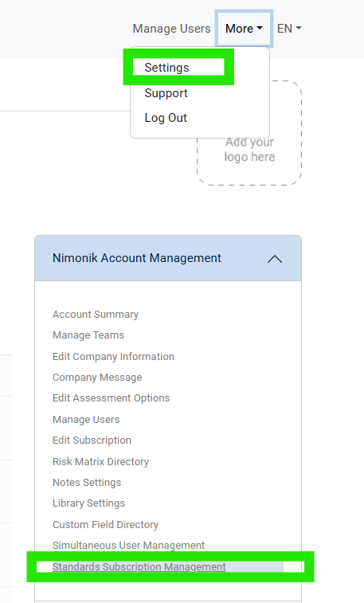Open the Account Summary link
This screenshot has height=603, width=364.
click(96, 314)
